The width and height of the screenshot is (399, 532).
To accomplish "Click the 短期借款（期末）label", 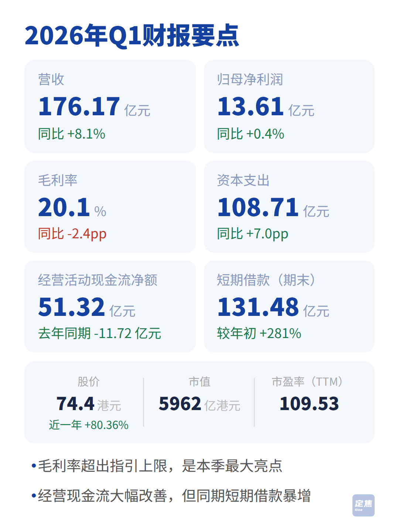I will [x=267, y=280].
